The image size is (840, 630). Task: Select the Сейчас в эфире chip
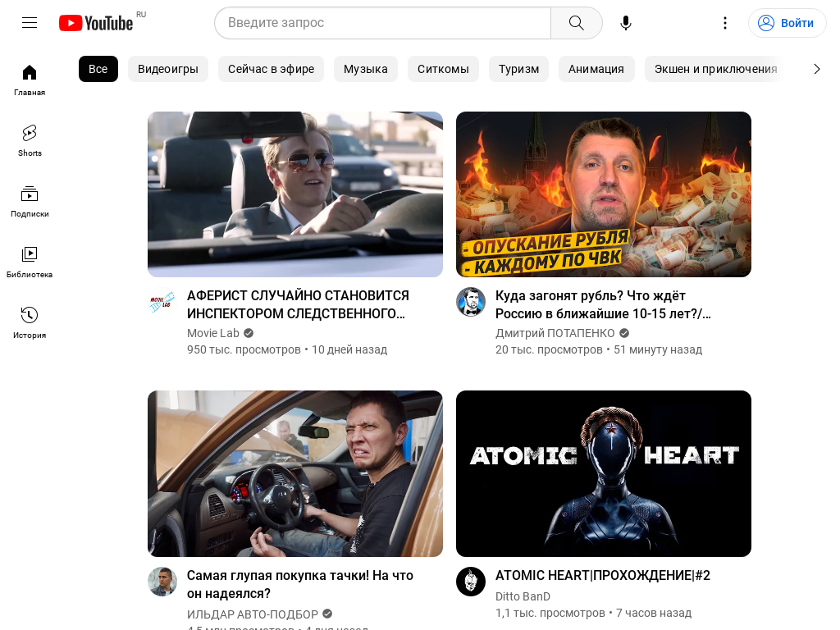tap(271, 69)
